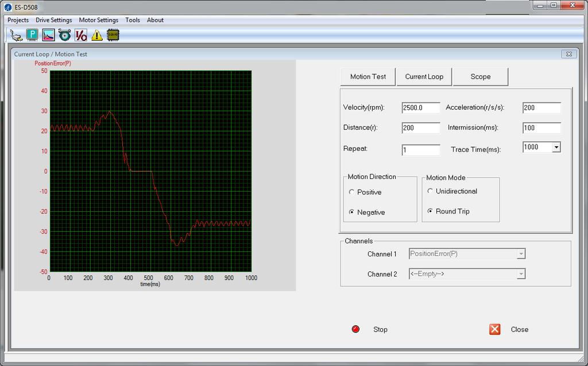Select Negative motion direction
This screenshot has height=366, width=588.
pos(351,212)
